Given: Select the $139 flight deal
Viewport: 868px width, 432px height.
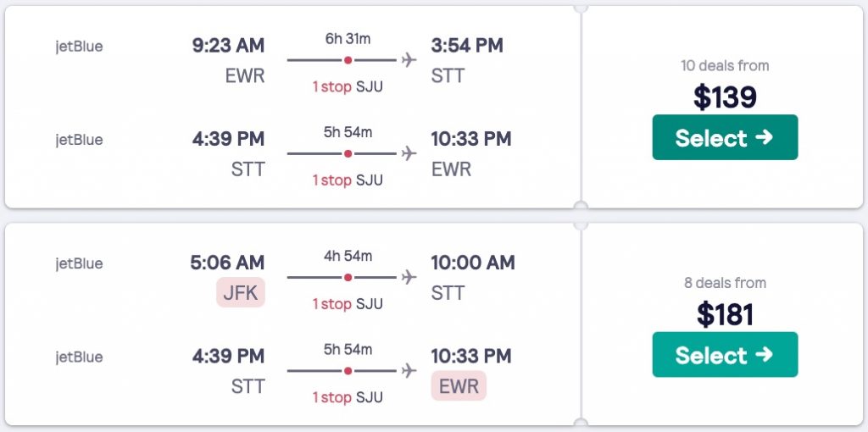Looking at the screenshot, I should (725, 138).
